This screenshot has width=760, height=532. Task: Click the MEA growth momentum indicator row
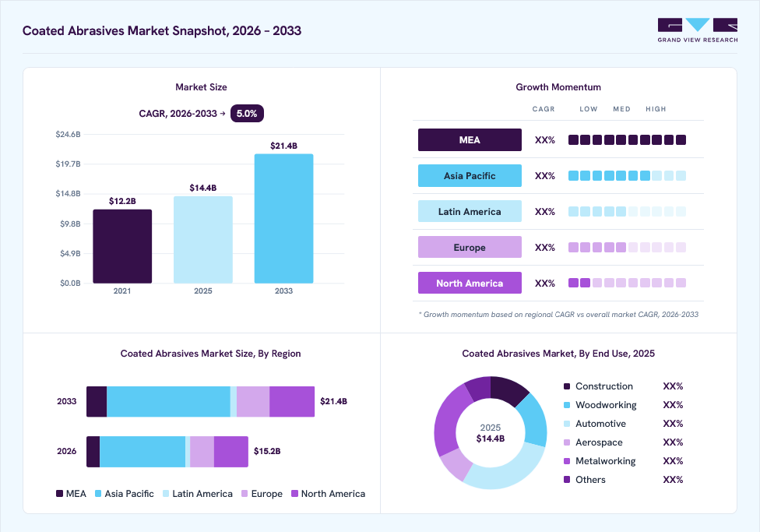pos(627,140)
